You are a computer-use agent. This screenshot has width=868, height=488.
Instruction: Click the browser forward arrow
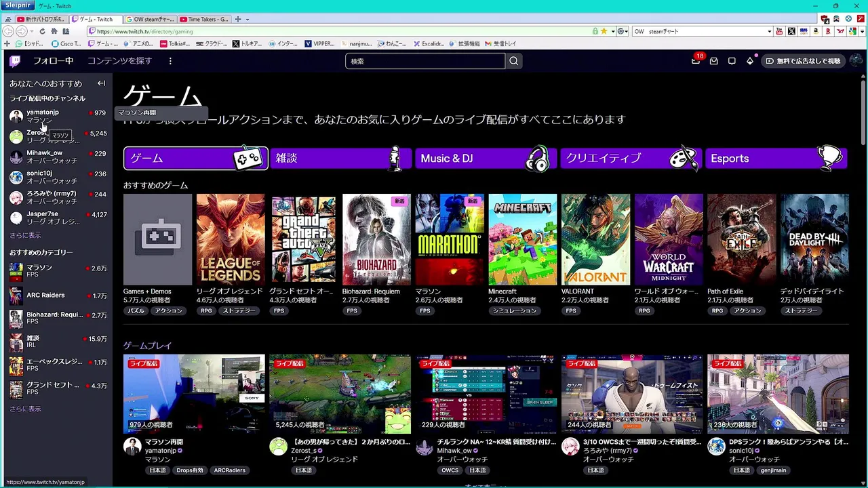pyautogui.click(x=21, y=31)
